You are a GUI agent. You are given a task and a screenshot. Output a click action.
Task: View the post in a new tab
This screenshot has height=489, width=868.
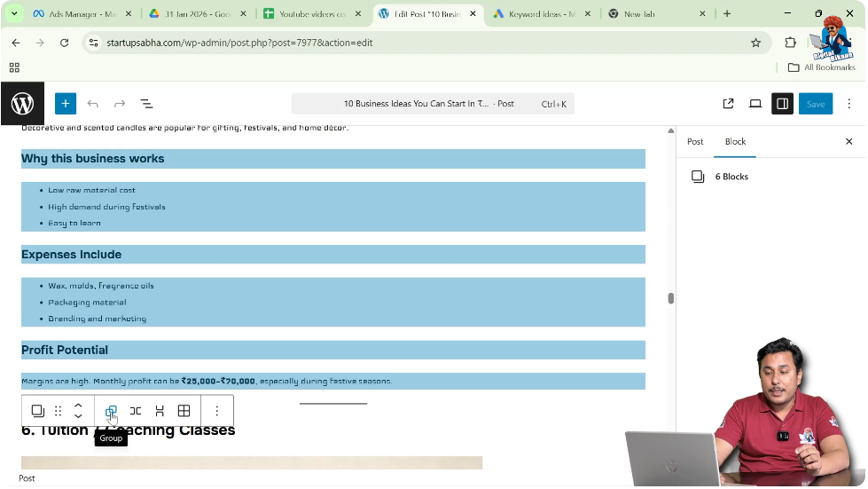729,104
